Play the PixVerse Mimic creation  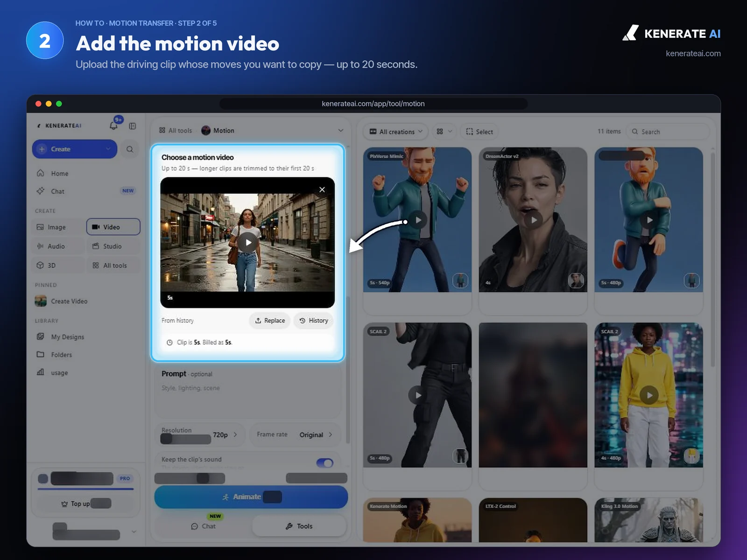(418, 220)
